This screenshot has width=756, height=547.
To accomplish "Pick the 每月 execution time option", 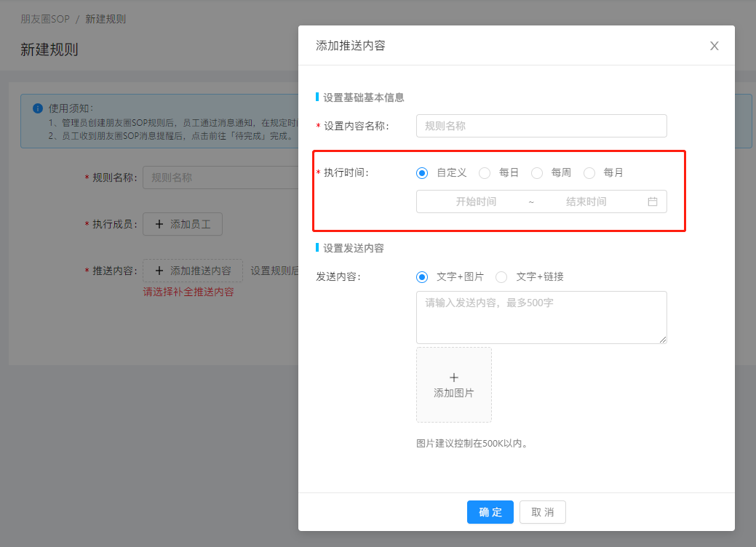I will click(589, 173).
